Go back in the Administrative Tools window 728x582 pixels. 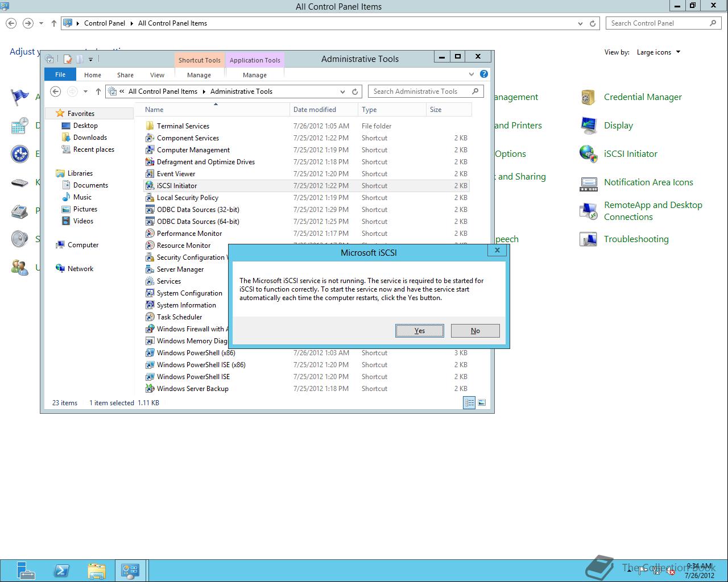(x=55, y=92)
